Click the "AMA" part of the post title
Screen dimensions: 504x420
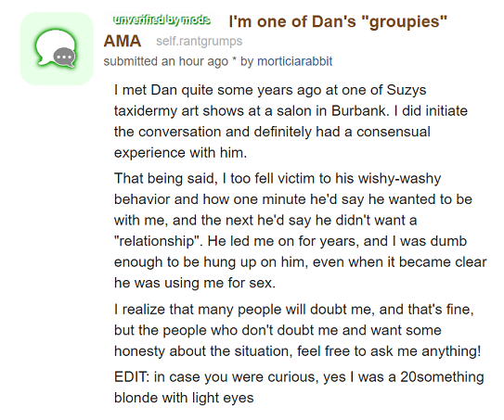(x=123, y=41)
